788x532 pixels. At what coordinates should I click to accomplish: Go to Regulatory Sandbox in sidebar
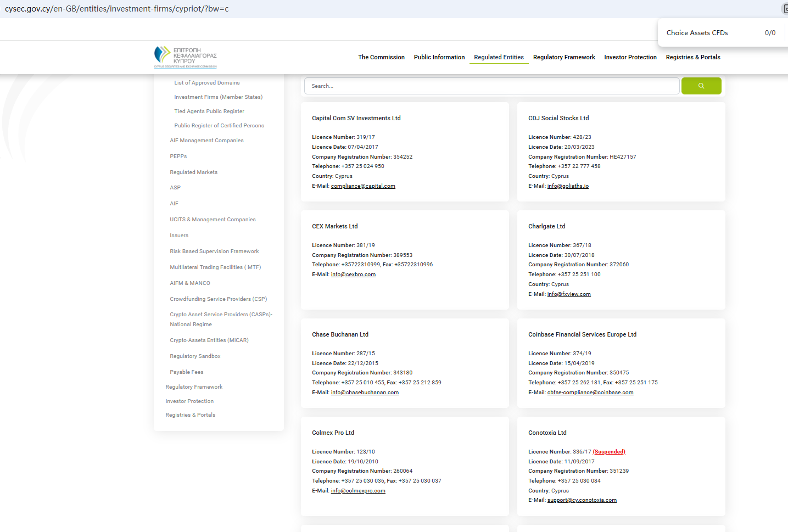pos(195,356)
